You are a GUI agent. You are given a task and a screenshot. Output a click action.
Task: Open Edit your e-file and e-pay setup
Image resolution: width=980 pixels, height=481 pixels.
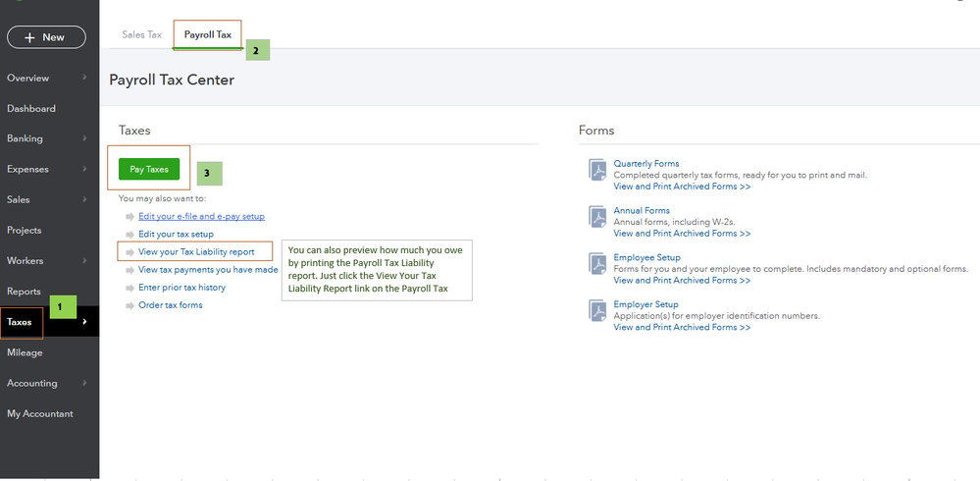coord(201,216)
